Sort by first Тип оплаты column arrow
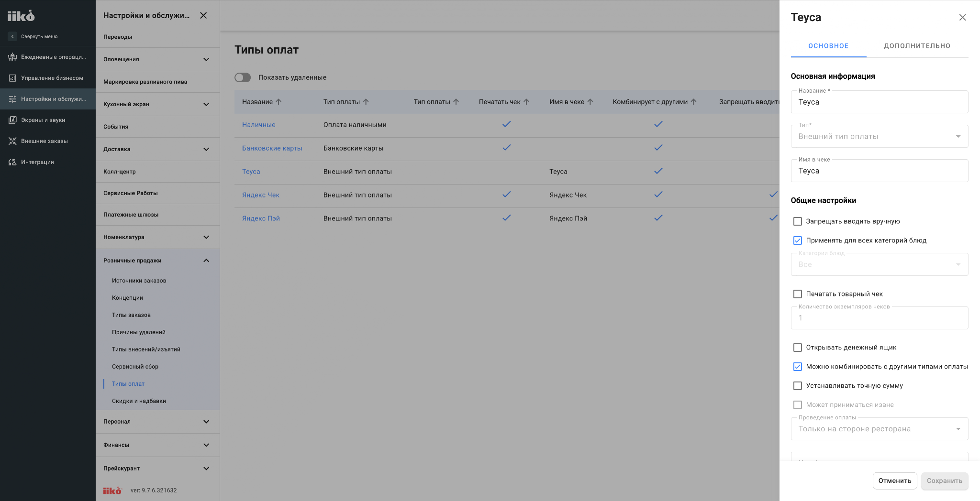The width and height of the screenshot is (980, 501). (x=366, y=102)
